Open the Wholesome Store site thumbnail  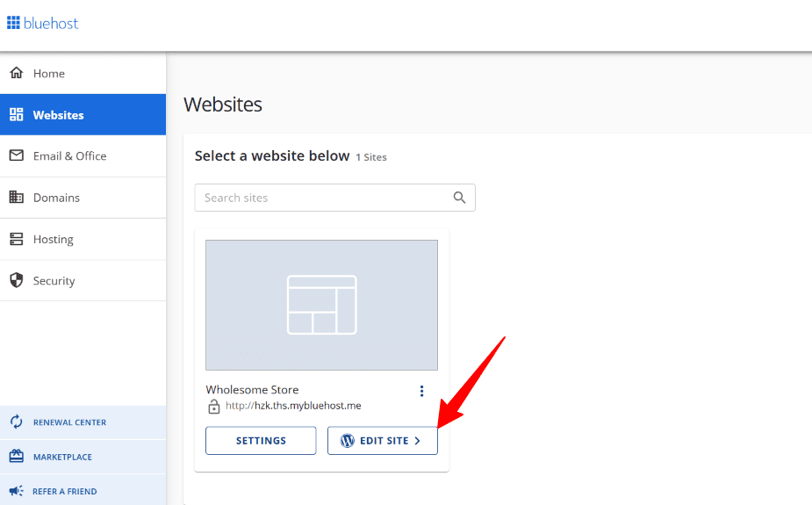pos(321,305)
